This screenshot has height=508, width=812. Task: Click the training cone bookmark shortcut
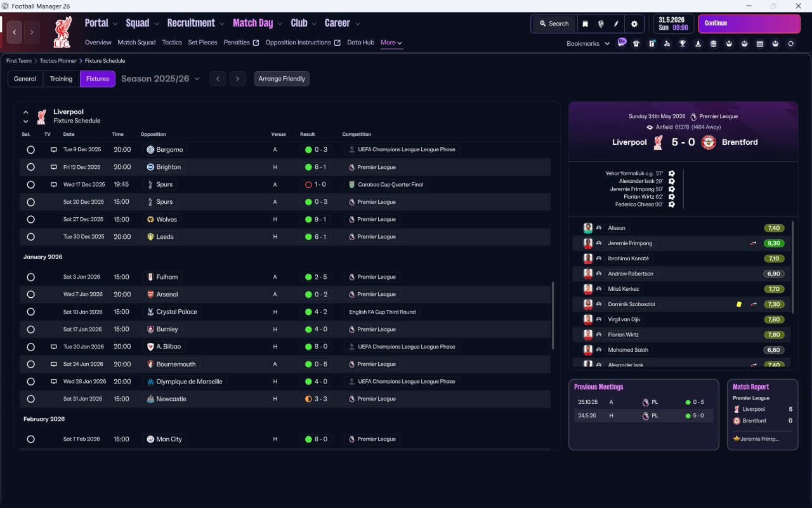(x=698, y=44)
